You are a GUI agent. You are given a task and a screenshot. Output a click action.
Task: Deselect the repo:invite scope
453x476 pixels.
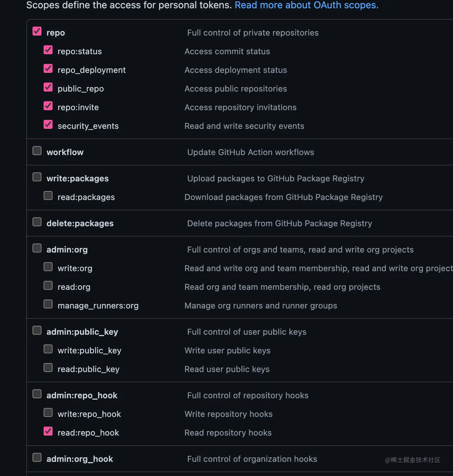coord(48,106)
